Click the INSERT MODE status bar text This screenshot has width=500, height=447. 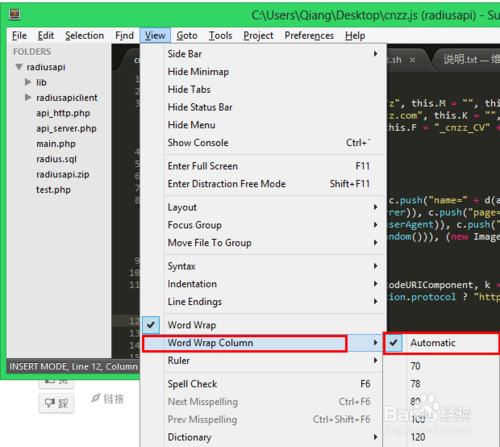coord(73,367)
